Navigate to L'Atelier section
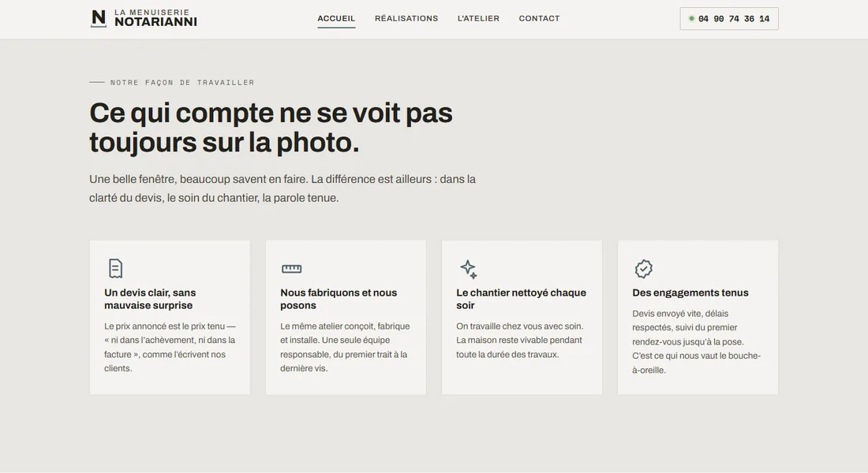 [x=478, y=18]
